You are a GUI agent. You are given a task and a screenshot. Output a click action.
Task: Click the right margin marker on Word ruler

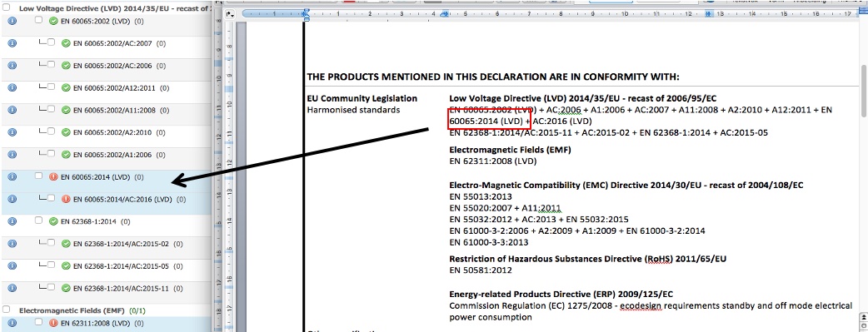click(708, 14)
